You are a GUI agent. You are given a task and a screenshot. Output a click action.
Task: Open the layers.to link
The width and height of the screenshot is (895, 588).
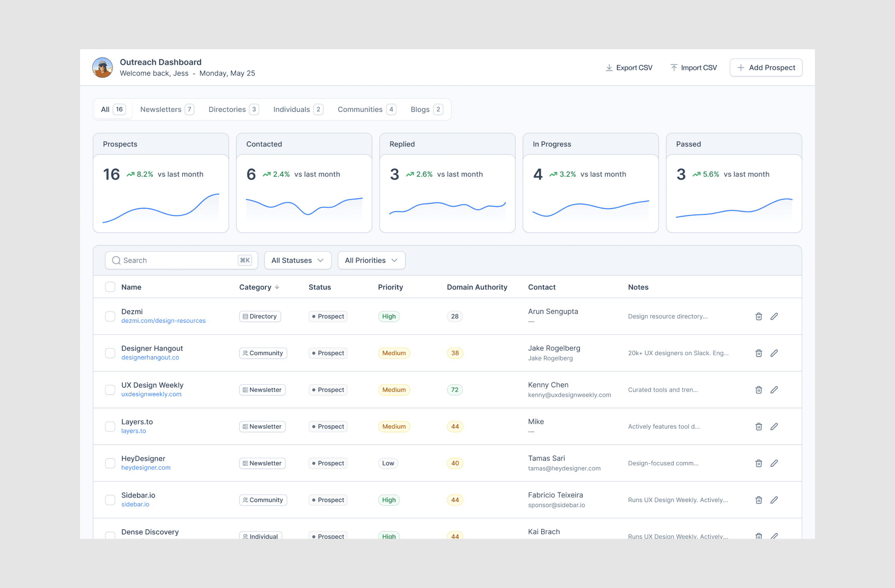[x=133, y=431]
